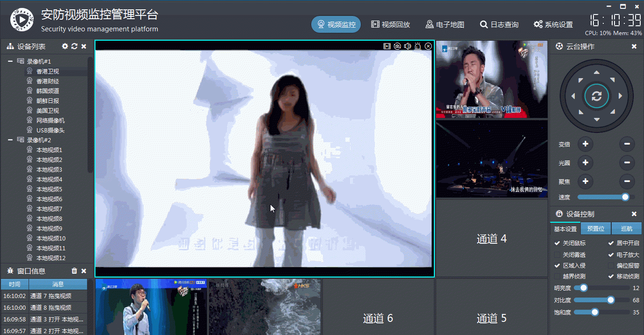
Task: Click the platform logo icon
Action: point(22,20)
